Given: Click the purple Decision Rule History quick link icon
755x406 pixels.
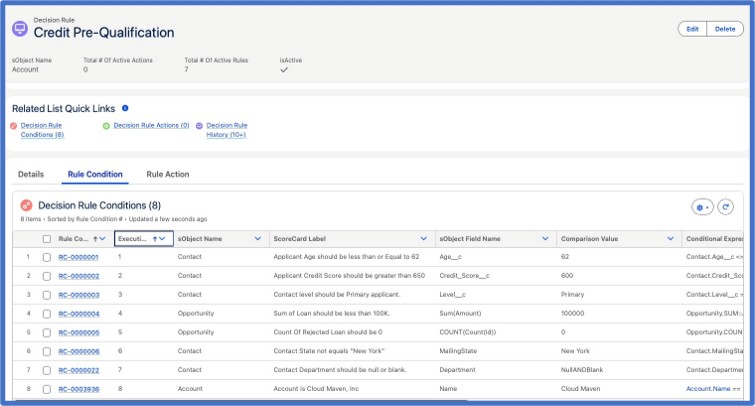Looking at the screenshot, I should point(199,126).
